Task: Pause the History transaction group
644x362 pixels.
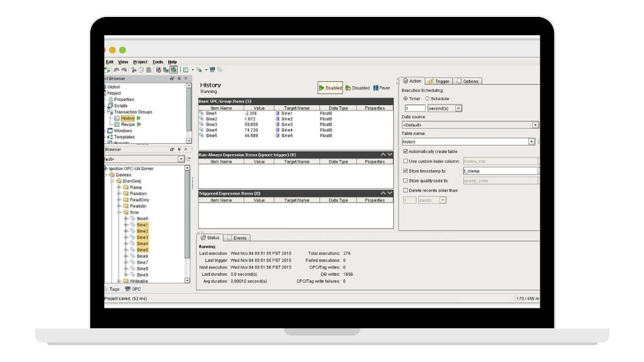Action: 381,88
